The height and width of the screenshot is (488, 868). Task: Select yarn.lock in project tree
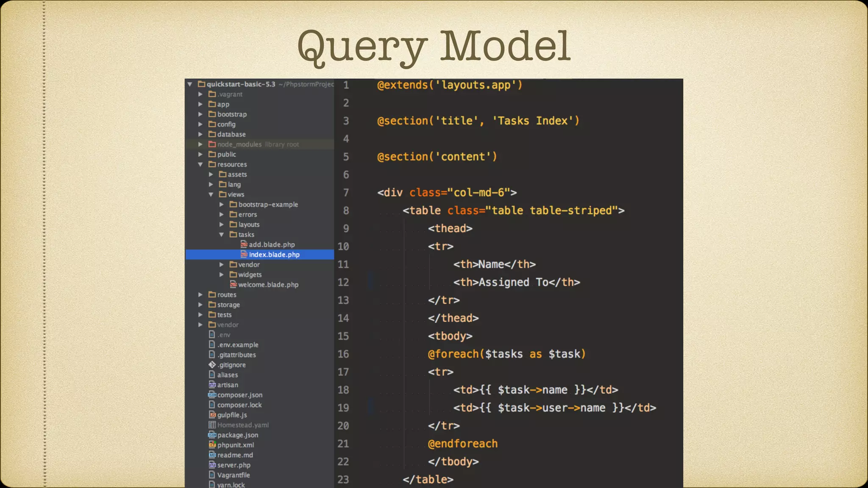point(231,485)
